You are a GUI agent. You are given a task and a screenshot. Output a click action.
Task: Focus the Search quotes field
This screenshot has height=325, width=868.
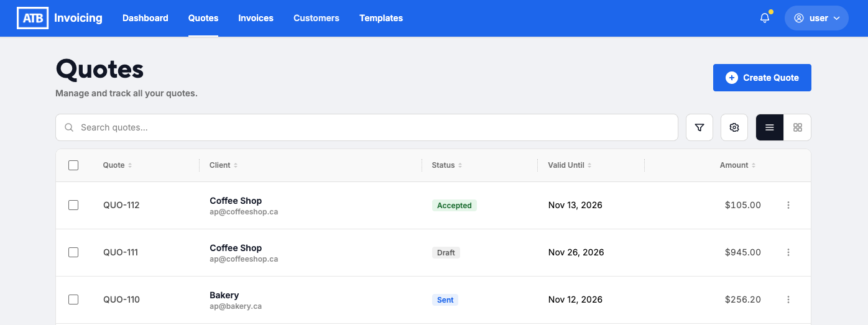[x=367, y=127]
